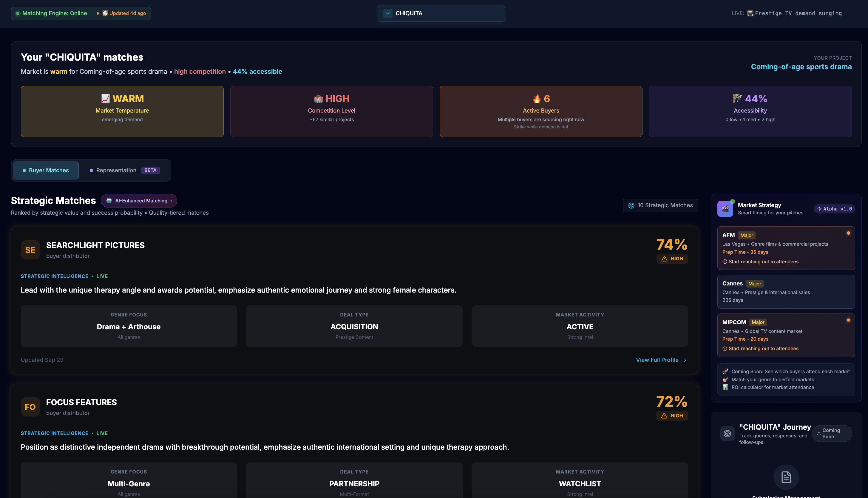The width and height of the screenshot is (868, 498).
Task: Open the CHIQUITA project dropdown
Action: click(441, 13)
